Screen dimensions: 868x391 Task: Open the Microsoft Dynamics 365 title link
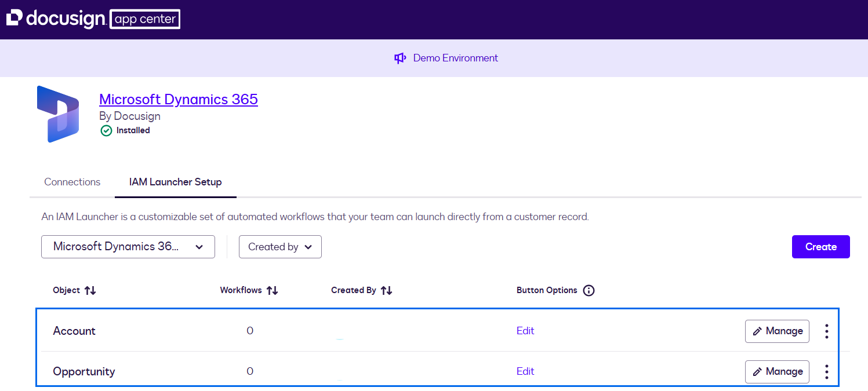[179, 99]
